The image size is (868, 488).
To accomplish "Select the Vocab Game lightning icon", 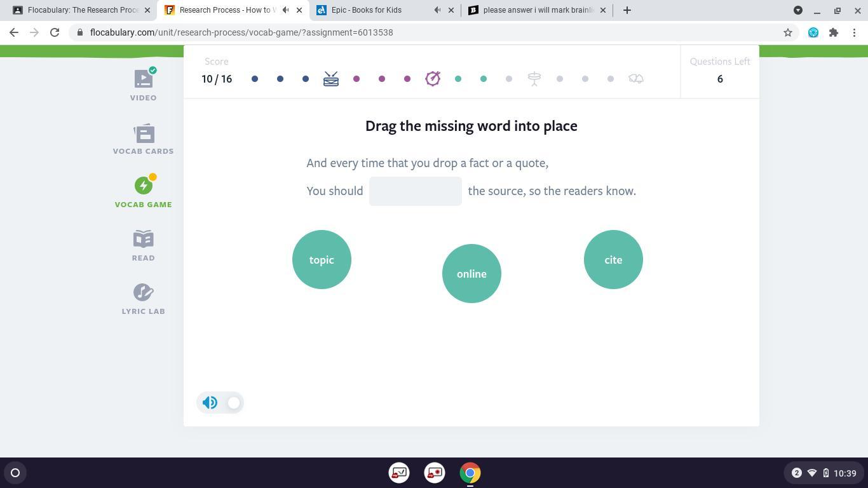I will pos(144,186).
